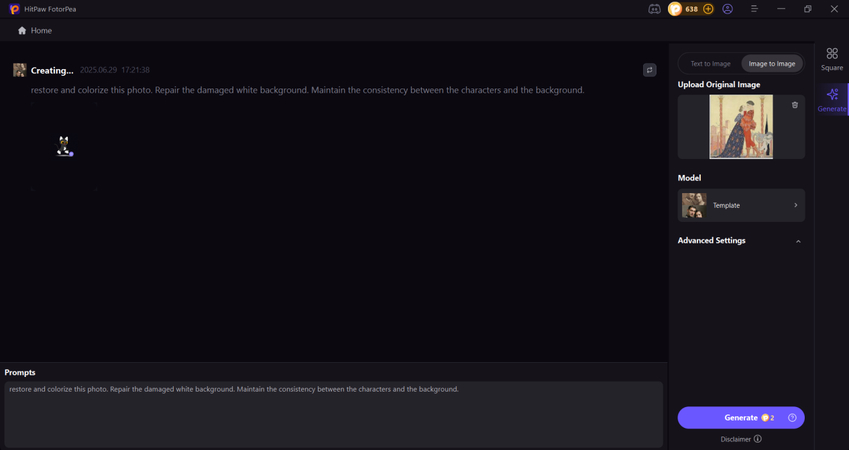The image size is (849, 450).
Task: Click the task avatar thumbnail next to Creating
Action: [x=20, y=70]
